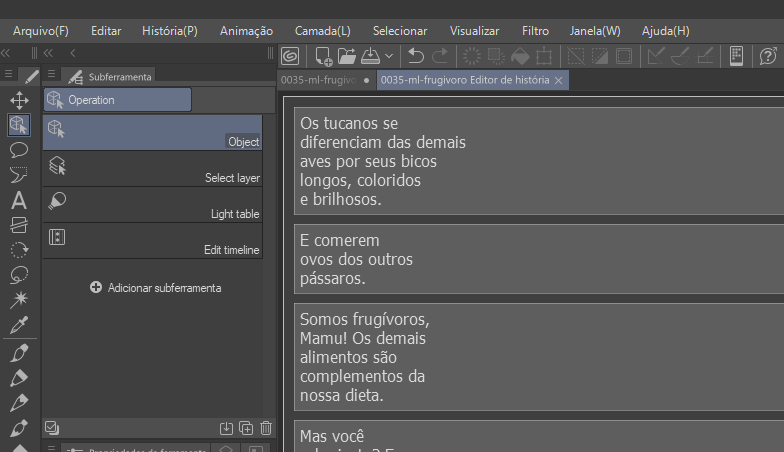Screen dimensions: 784x452
Task: Select the Eyedropper tool
Action: [18, 325]
